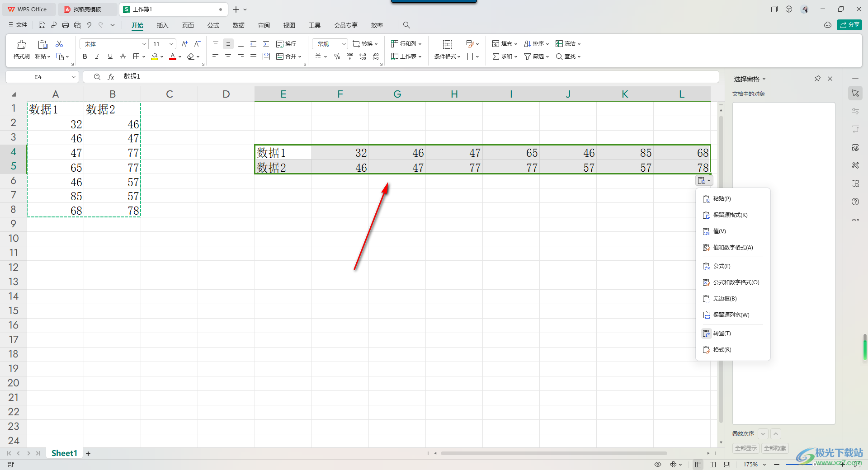Click the Decrease indent icon

click(254, 44)
